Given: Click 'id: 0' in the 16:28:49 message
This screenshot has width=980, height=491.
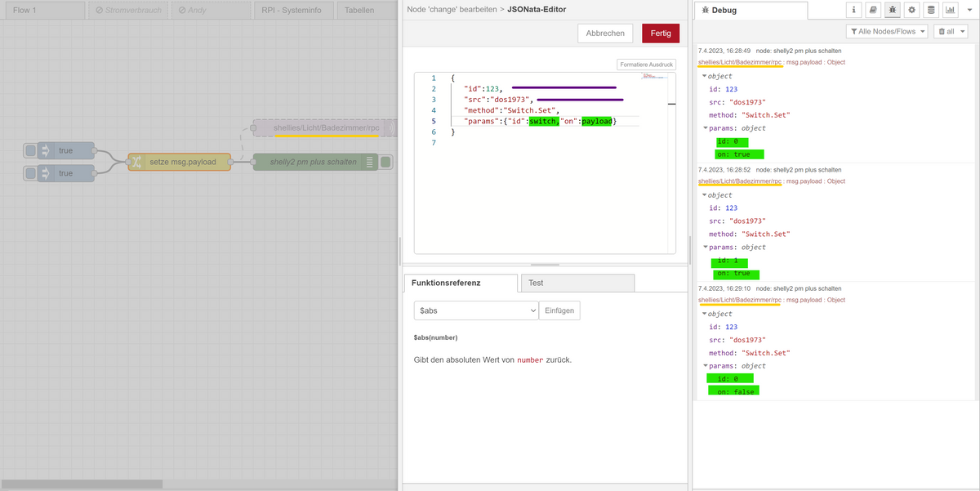Looking at the screenshot, I should 728,141.
